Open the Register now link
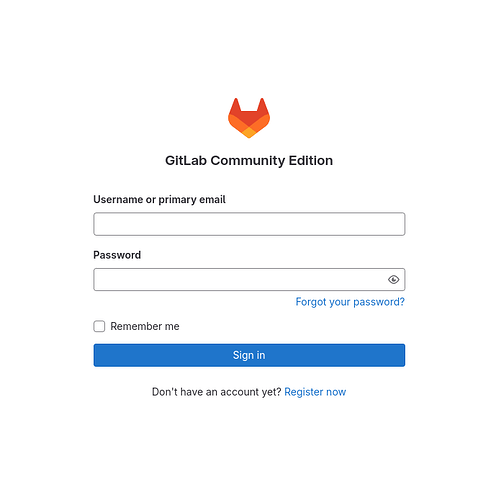This screenshot has width=496, height=500. point(315,392)
